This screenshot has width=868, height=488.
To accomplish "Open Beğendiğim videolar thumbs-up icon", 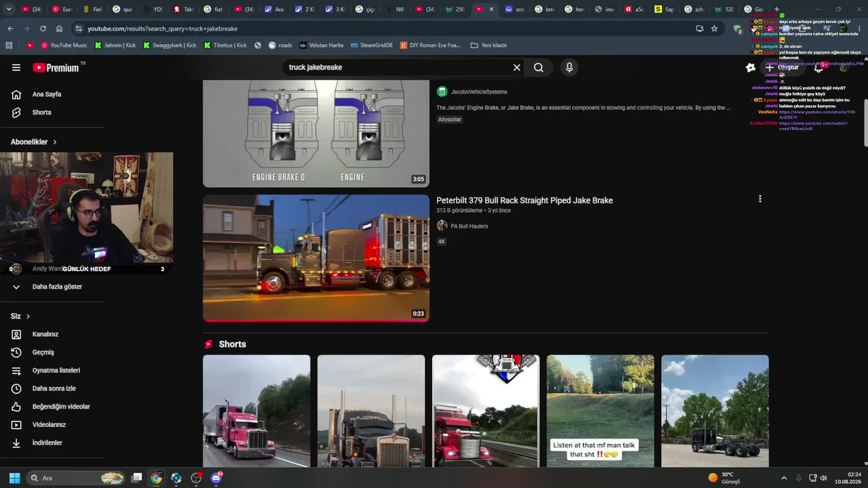I will [x=16, y=407].
